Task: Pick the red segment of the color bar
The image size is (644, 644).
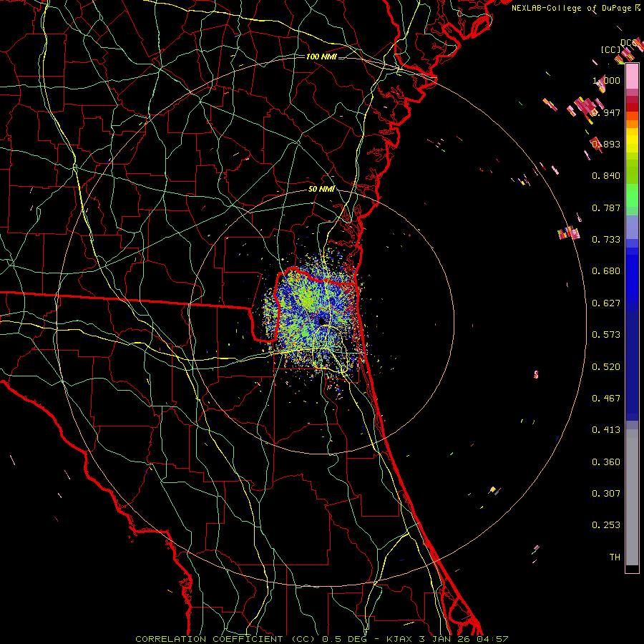Action: (632, 107)
